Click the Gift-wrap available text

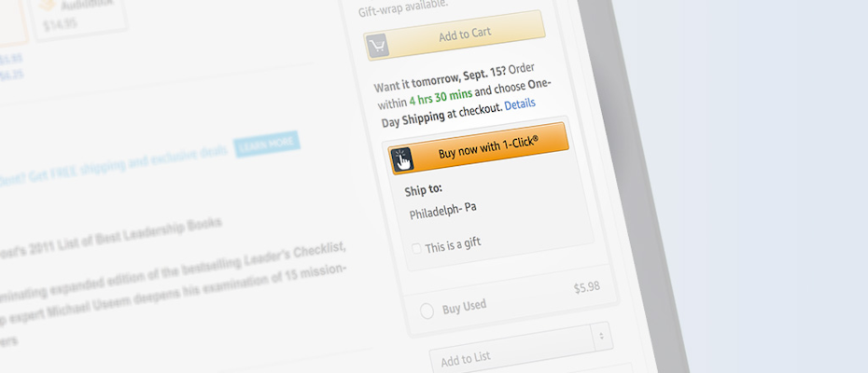pyautogui.click(x=403, y=5)
